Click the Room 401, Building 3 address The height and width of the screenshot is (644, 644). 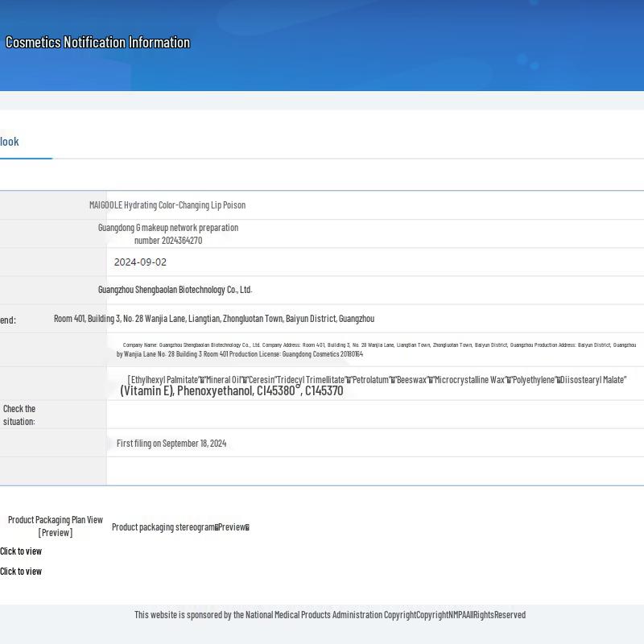pos(214,319)
